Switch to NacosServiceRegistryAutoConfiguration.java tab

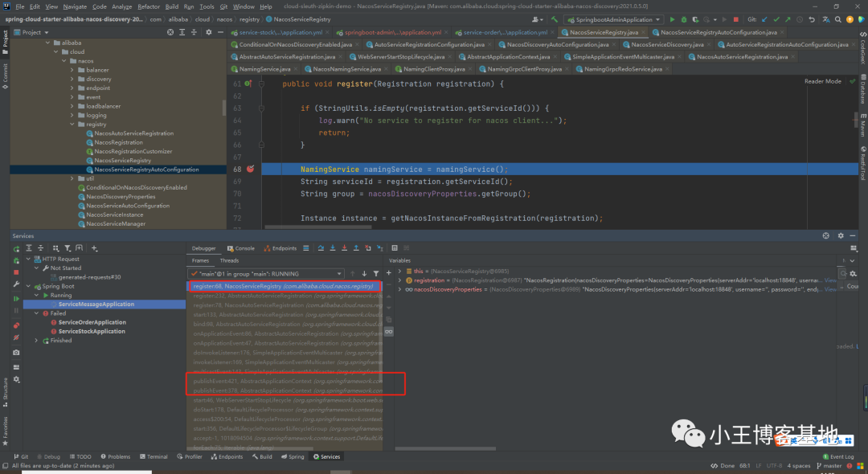point(718,32)
